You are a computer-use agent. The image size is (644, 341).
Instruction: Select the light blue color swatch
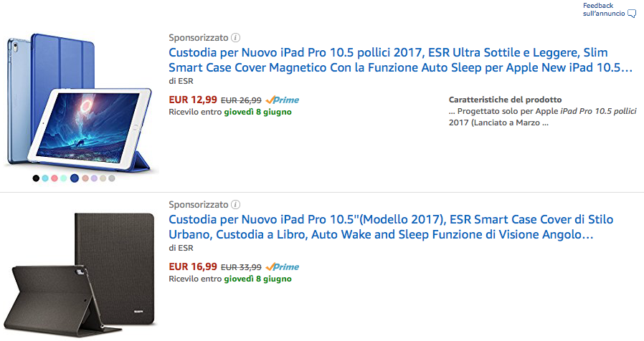click(45, 178)
